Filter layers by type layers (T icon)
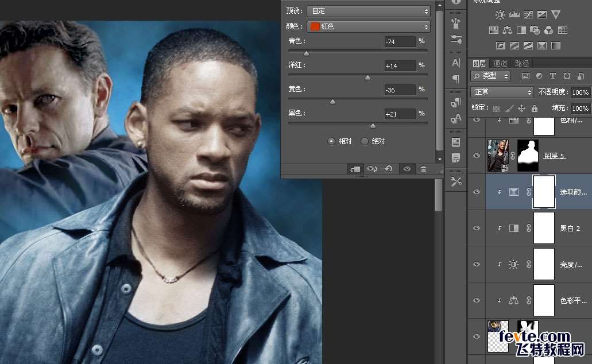 [x=553, y=76]
